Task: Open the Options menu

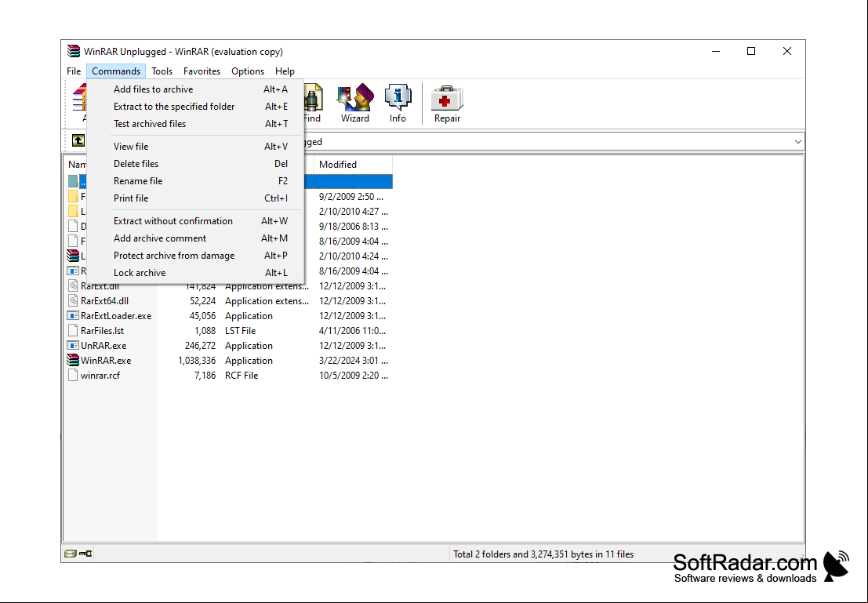Action: click(248, 71)
